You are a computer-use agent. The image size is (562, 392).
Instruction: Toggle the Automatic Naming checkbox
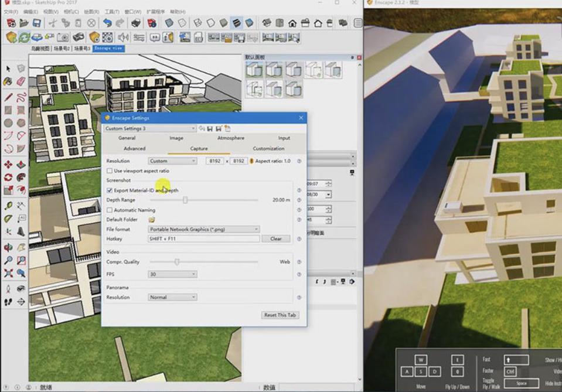[x=110, y=210]
